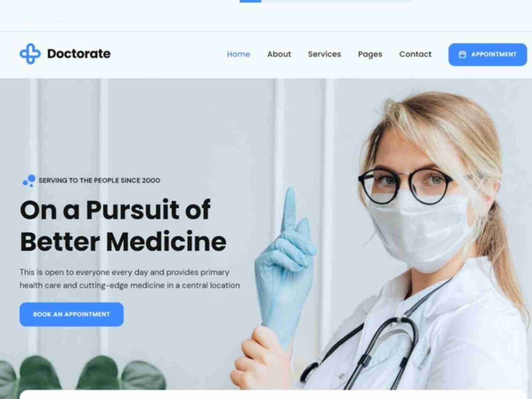Click the headline On a Pursuit of Better Medicine
The width and height of the screenshot is (532, 399).
pyautogui.click(x=123, y=225)
